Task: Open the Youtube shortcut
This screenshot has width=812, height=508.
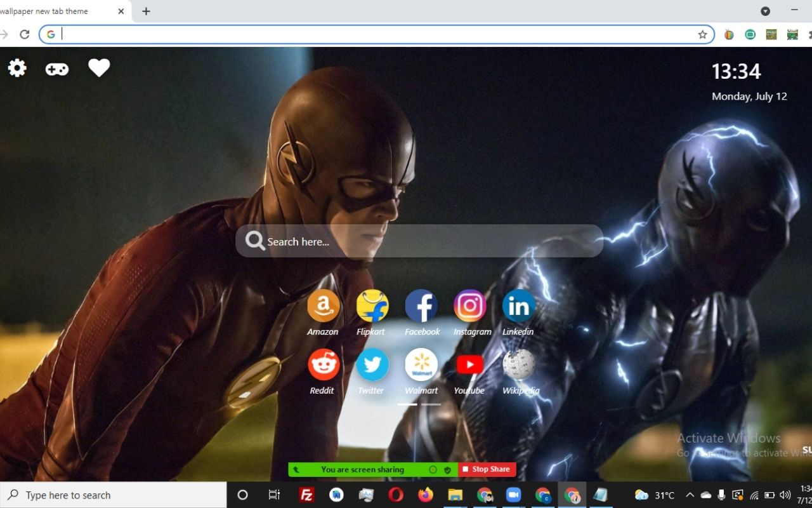Action: tap(470, 364)
